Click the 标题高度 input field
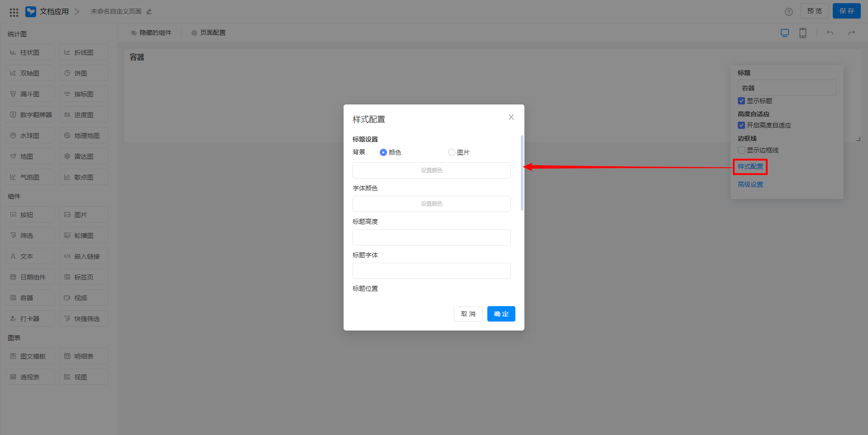 click(431, 237)
